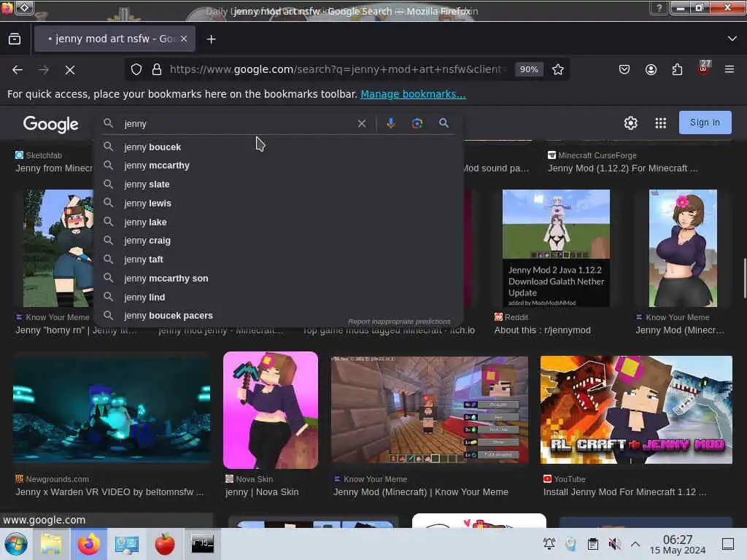The width and height of the screenshot is (747, 560).
Task: Open Google apps grid
Action: (660, 123)
